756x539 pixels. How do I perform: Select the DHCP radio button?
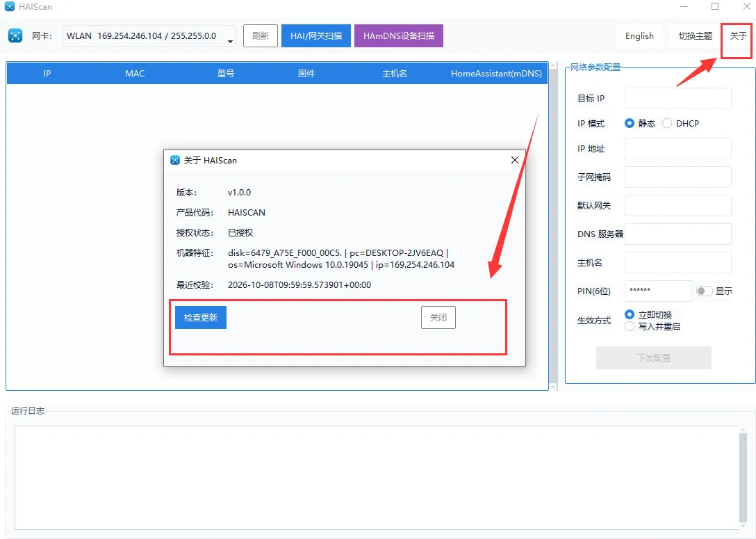(667, 124)
